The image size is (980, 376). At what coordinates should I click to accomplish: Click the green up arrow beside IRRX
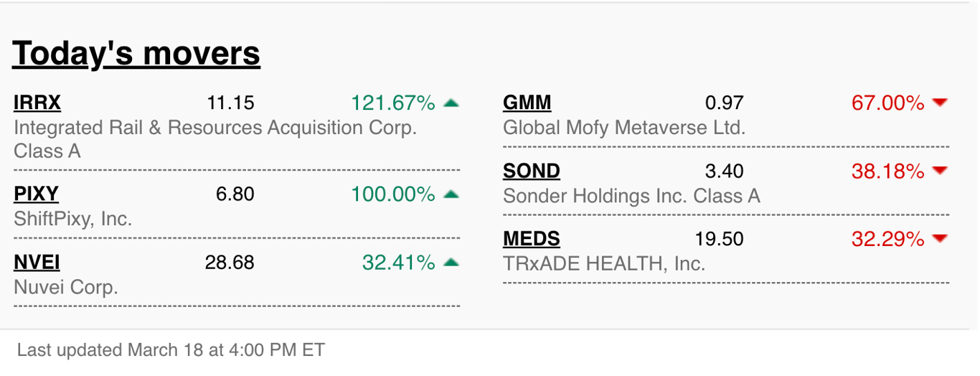(x=451, y=103)
